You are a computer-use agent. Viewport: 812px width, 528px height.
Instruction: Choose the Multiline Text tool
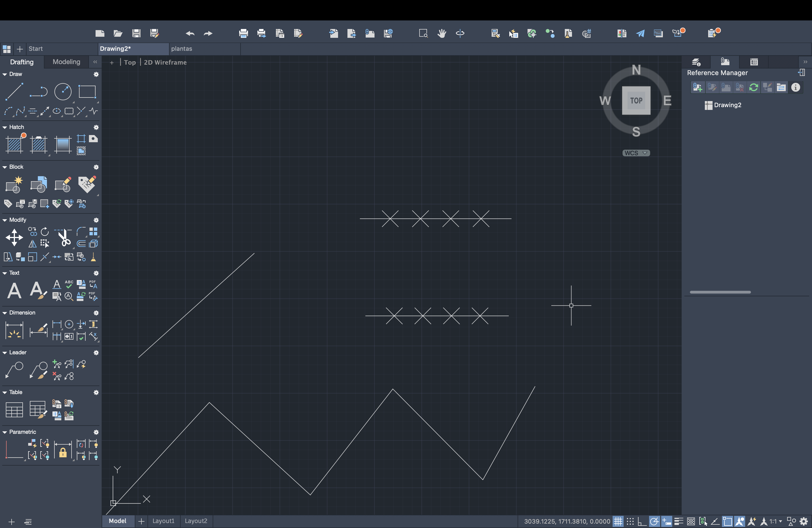pyautogui.click(x=14, y=291)
